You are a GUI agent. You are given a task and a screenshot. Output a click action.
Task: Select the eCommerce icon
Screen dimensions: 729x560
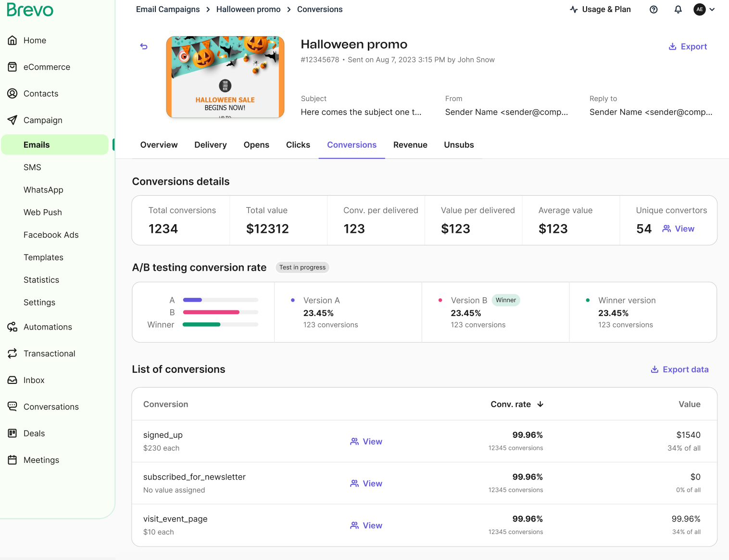click(13, 67)
